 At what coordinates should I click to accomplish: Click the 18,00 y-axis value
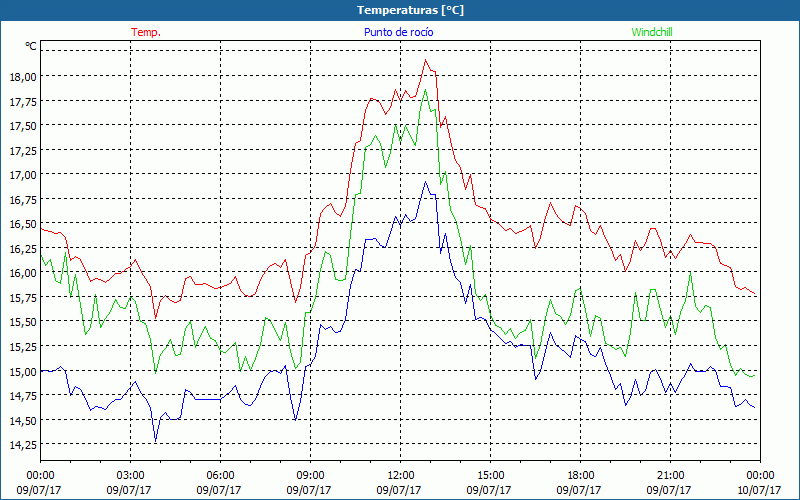pyautogui.click(x=23, y=77)
